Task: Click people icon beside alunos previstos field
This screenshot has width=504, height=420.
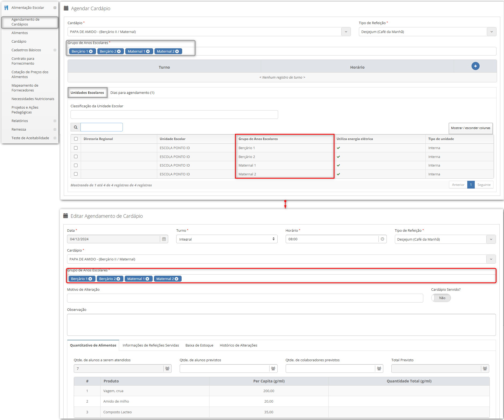Action: point(273,369)
